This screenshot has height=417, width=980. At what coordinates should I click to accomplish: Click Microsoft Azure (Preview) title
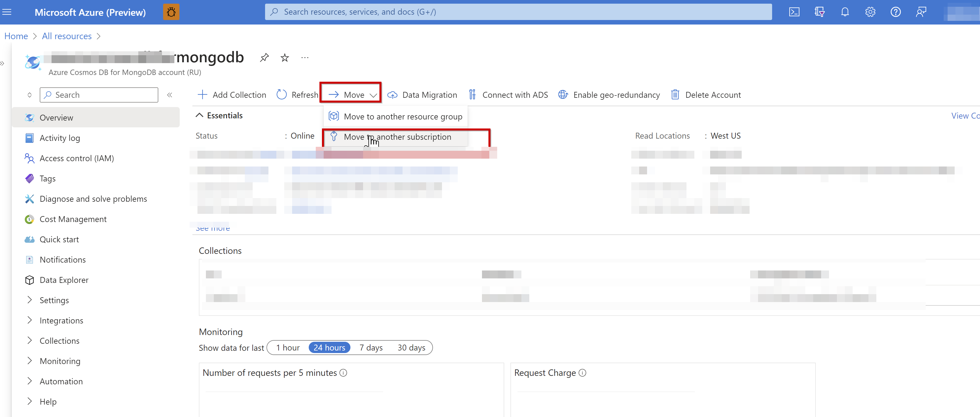click(x=90, y=13)
